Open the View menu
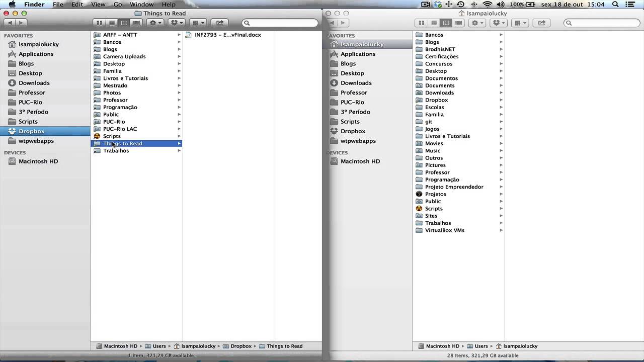 pos(98,4)
